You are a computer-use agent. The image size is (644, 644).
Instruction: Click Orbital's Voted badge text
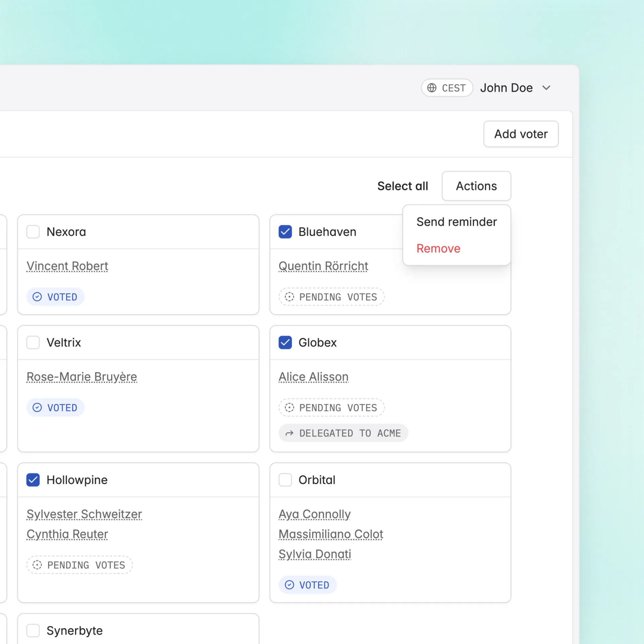click(314, 585)
